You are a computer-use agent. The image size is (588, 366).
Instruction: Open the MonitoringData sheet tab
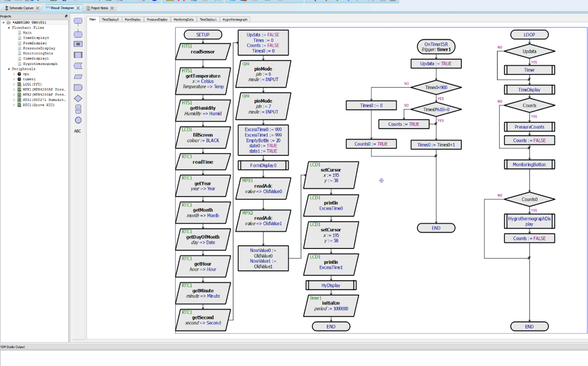(x=184, y=20)
